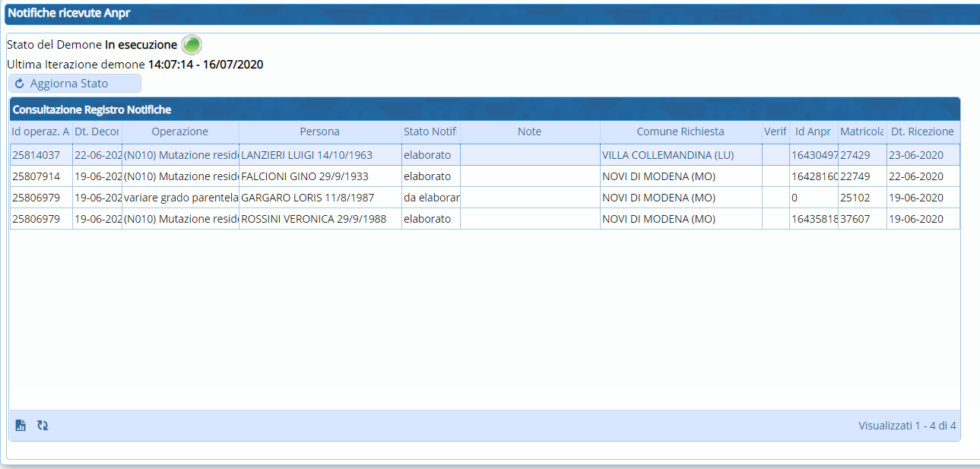The height and width of the screenshot is (469, 980).
Task: Sort by Dt. Ricezione column header
Action: pyautogui.click(x=922, y=132)
